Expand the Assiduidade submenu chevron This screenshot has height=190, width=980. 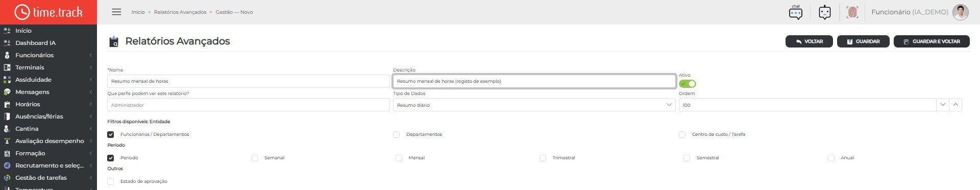pyautogui.click(x=90, y=80)
